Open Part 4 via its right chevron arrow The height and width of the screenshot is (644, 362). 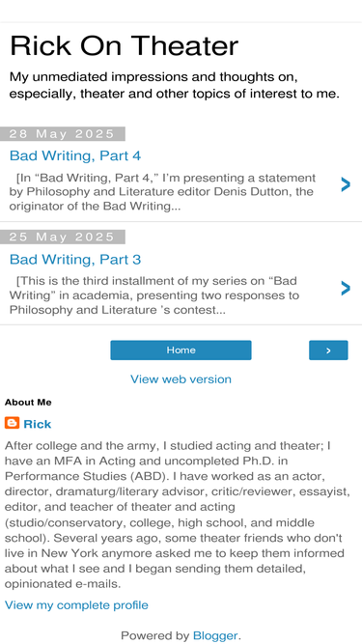(346, 184)
